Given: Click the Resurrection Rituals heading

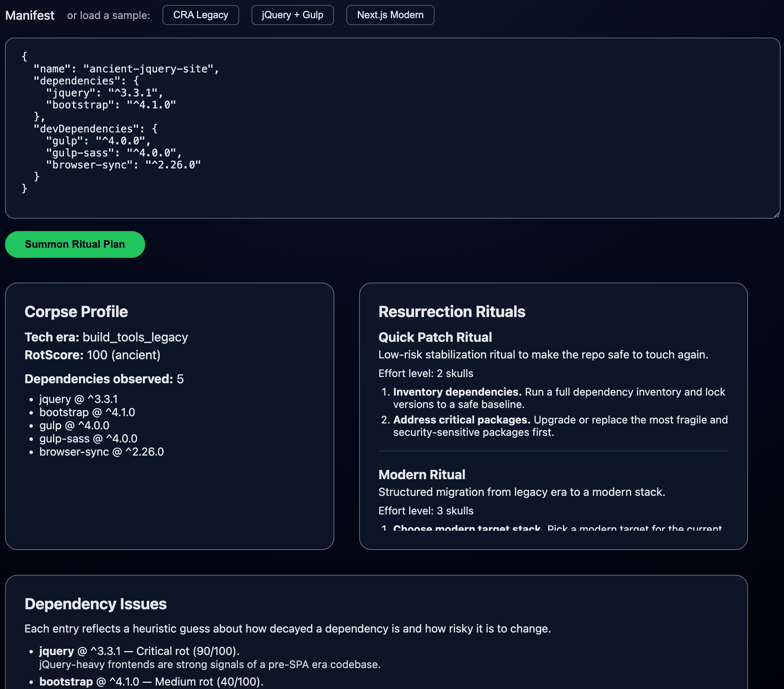Looking at the screenshot, I should [x=452, y=312].
